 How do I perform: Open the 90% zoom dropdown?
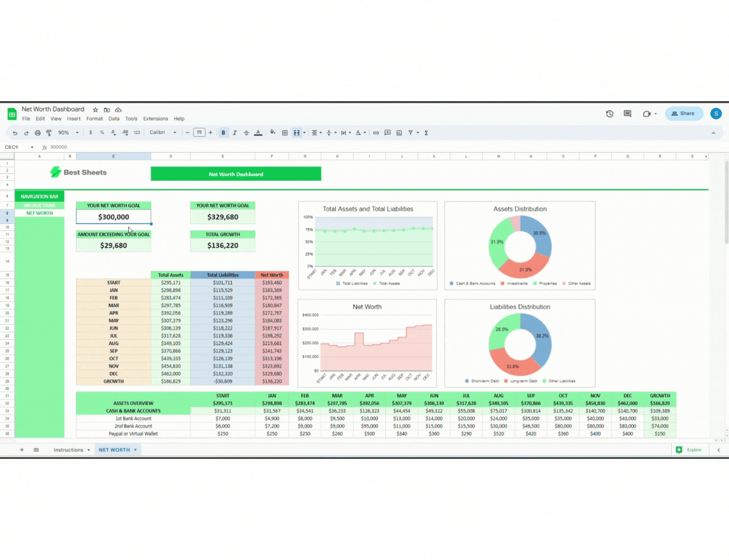[x=68, y=133]
